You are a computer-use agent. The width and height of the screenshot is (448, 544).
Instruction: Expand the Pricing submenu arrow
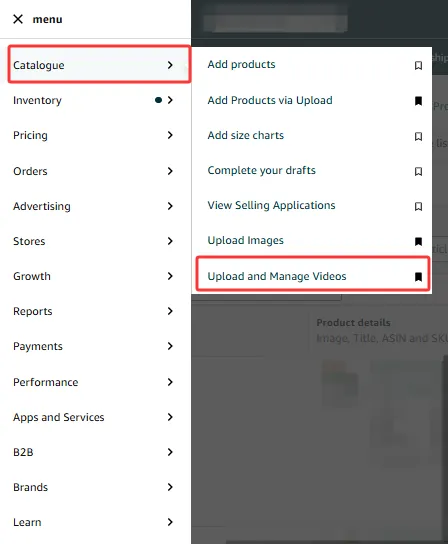click(170, 135)
